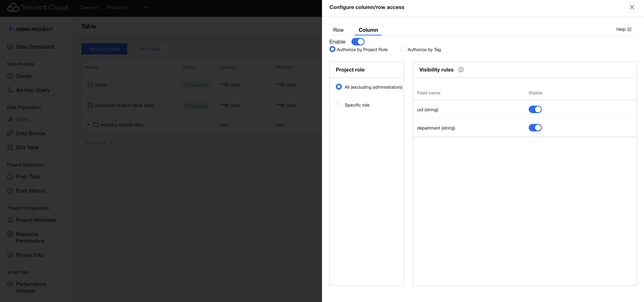The height and width of the screenshot is (302, 644).
Task: Click the plus icon in top navigation
Action: click(x=146, y=7)
